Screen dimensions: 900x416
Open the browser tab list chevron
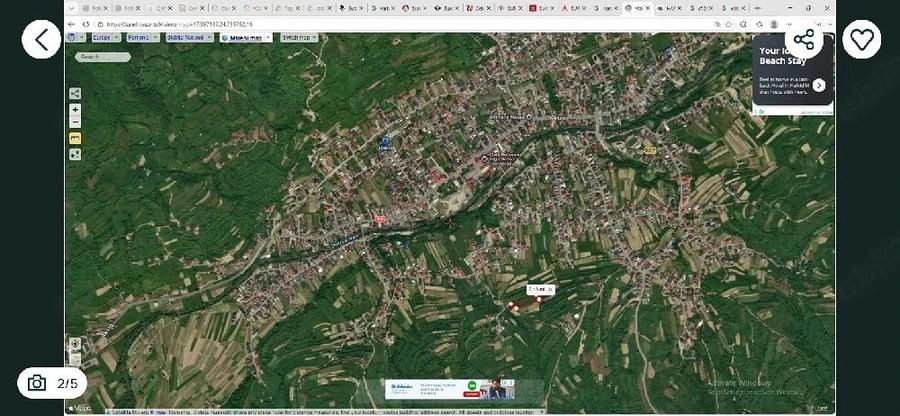71,8
